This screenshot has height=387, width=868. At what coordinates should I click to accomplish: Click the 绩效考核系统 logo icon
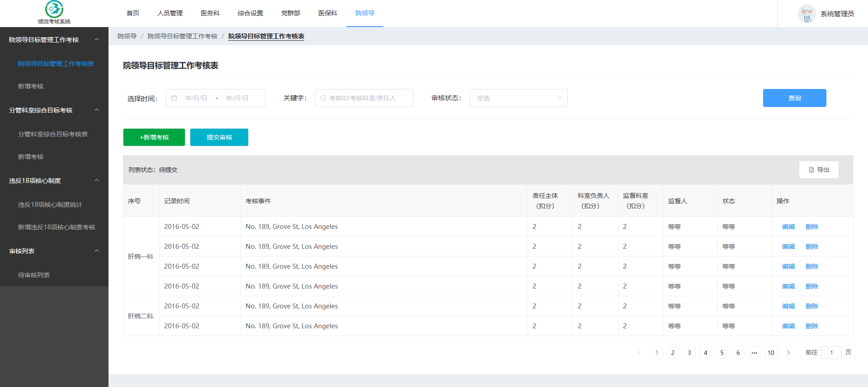54,9
